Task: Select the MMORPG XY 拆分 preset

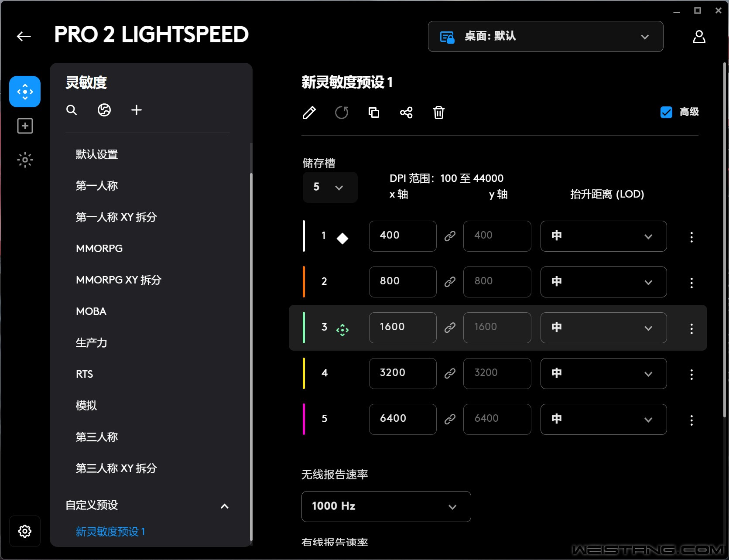Action: click(119, 280)
